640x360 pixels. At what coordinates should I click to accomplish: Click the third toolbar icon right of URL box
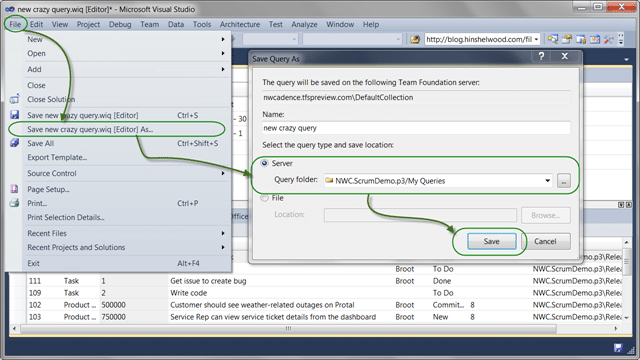tap(581, 39)
